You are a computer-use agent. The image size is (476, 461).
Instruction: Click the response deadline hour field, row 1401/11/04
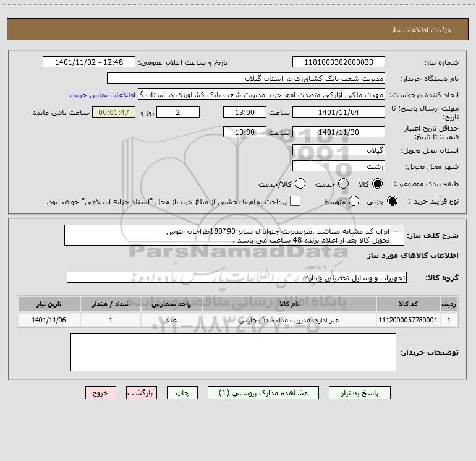pos(245,112)
